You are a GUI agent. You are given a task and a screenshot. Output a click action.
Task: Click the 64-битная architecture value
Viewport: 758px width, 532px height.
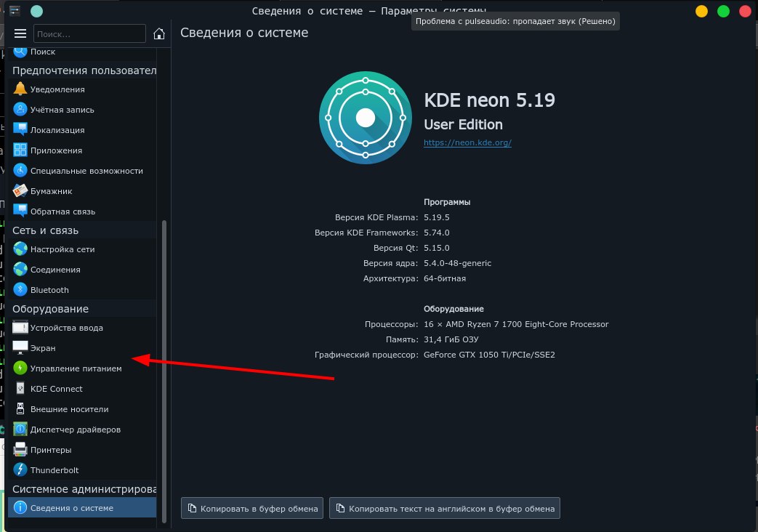pyautogui.click(x=445, y=278)
